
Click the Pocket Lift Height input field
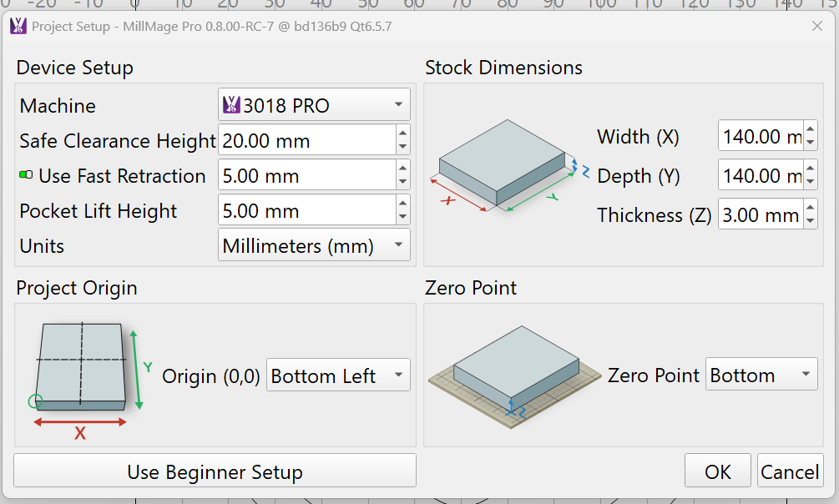(x=307, y=210)
